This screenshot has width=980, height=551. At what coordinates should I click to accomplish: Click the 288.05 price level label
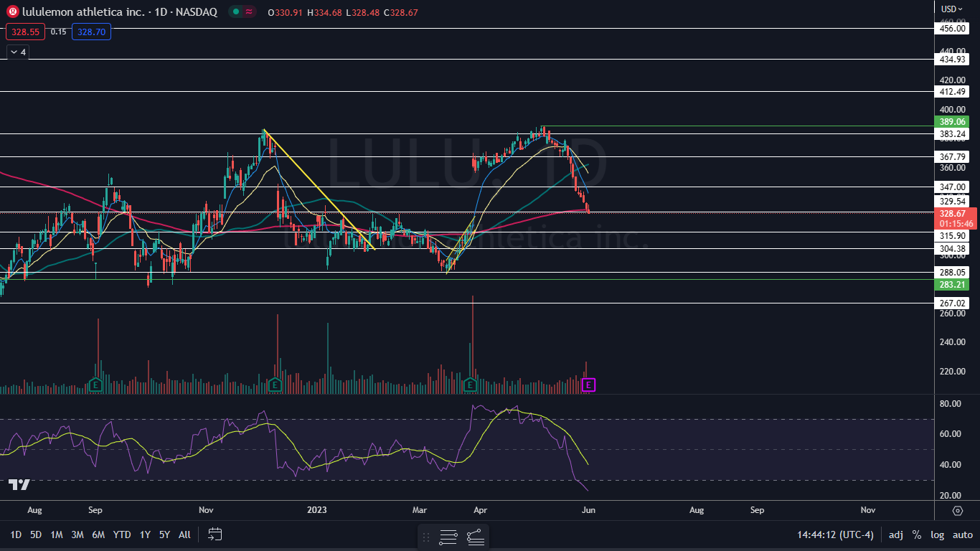pyautogui.click(x=953, y=273)
